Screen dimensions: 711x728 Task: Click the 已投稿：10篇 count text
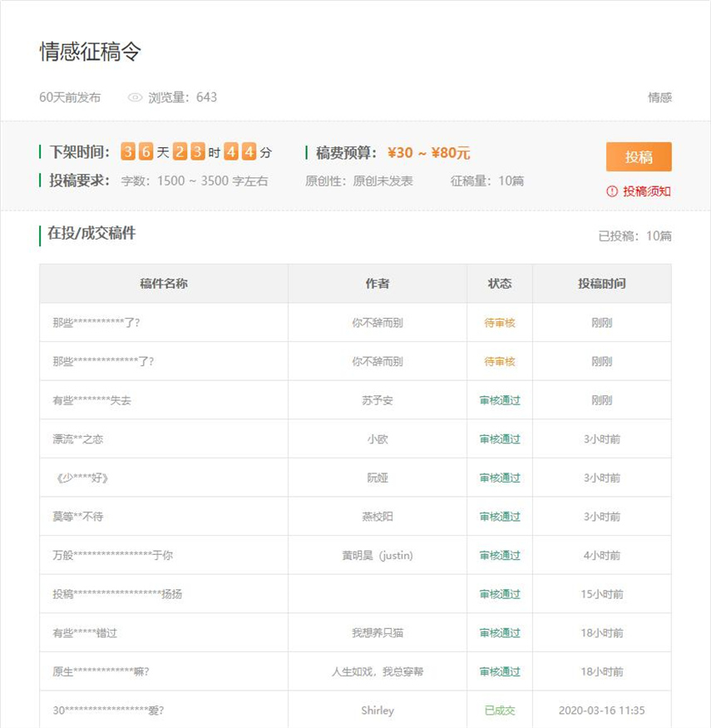pos(641,235)
